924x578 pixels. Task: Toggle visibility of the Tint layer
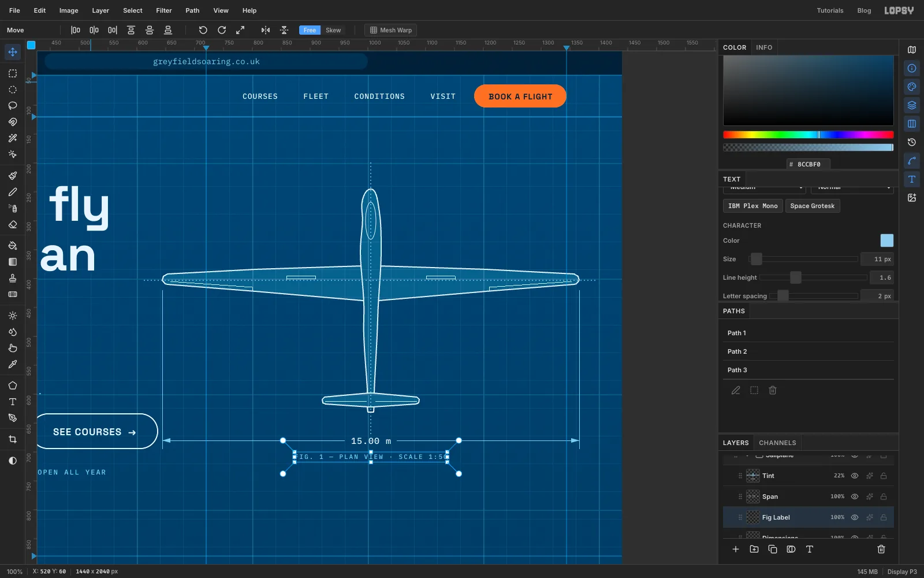[x=855, y=476]
